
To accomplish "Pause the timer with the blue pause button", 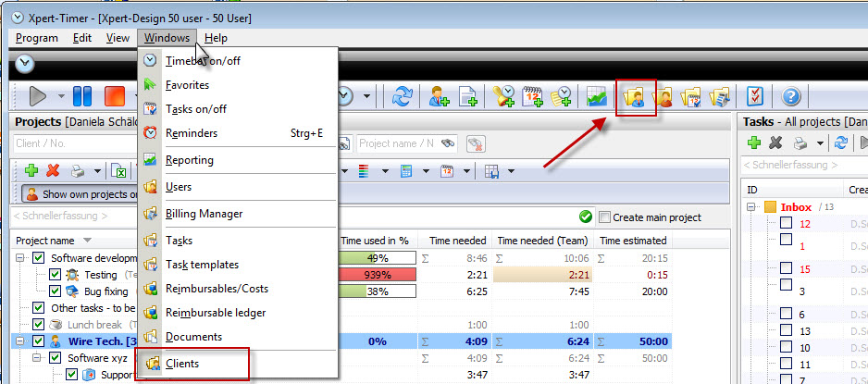I will (x=82, y=96).
